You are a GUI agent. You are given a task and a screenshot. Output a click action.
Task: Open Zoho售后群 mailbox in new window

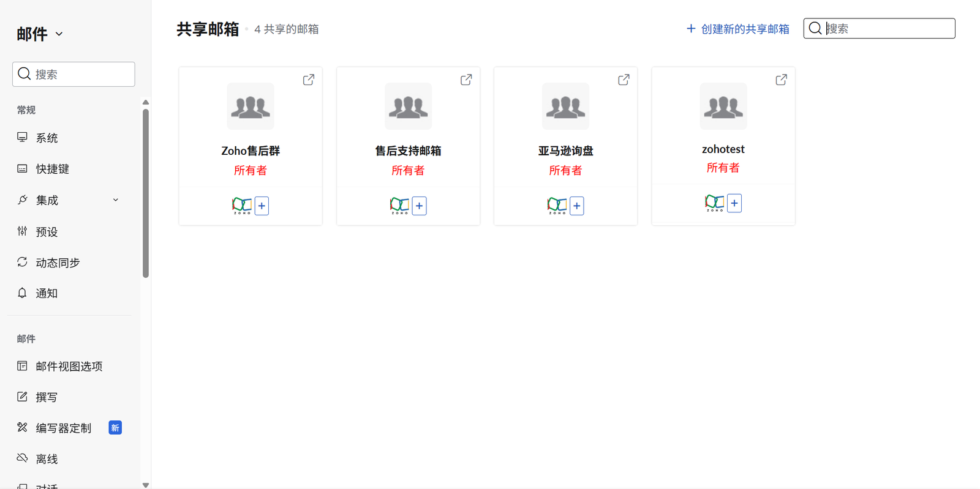coord(309,80)
